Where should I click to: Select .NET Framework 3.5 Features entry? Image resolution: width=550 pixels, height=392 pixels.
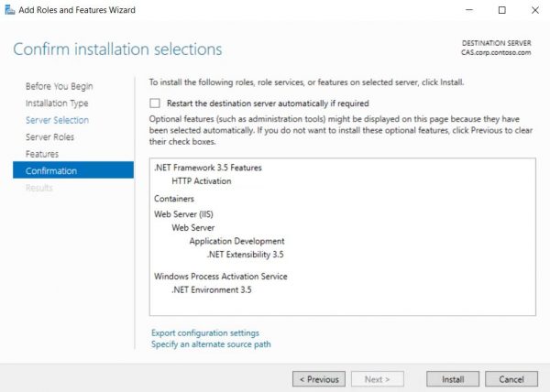208,168
